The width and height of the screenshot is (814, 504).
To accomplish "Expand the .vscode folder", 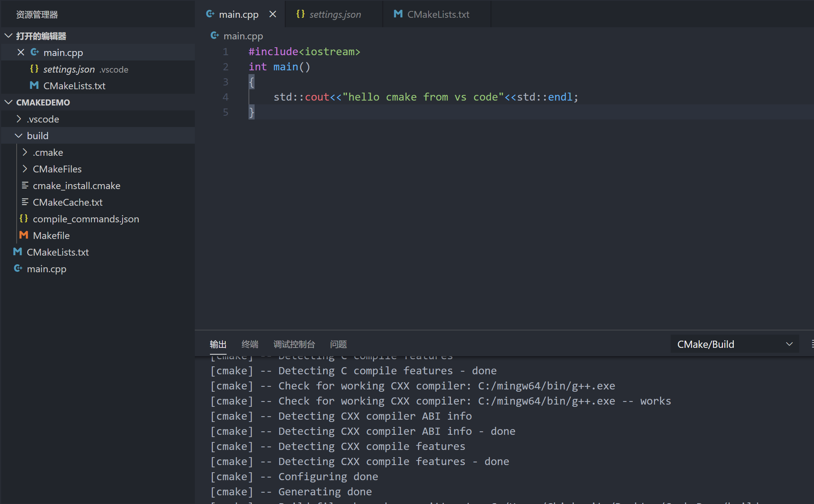I will click(19, 119).
